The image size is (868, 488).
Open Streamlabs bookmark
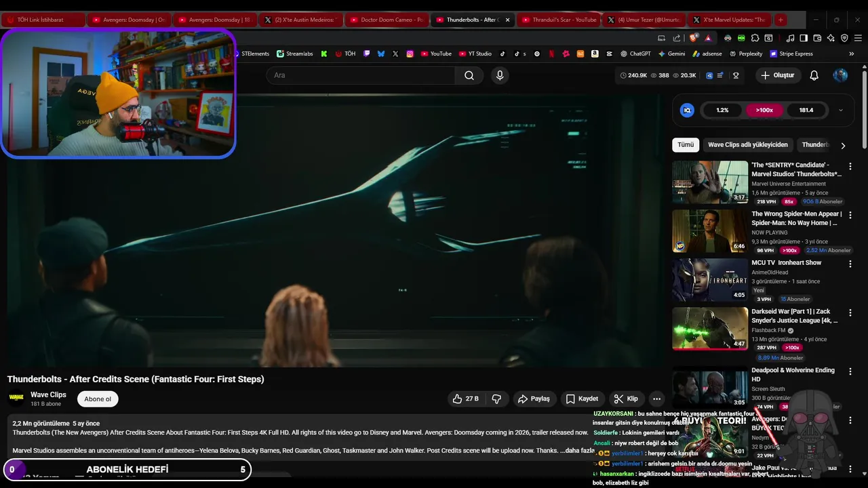[294, 54]
